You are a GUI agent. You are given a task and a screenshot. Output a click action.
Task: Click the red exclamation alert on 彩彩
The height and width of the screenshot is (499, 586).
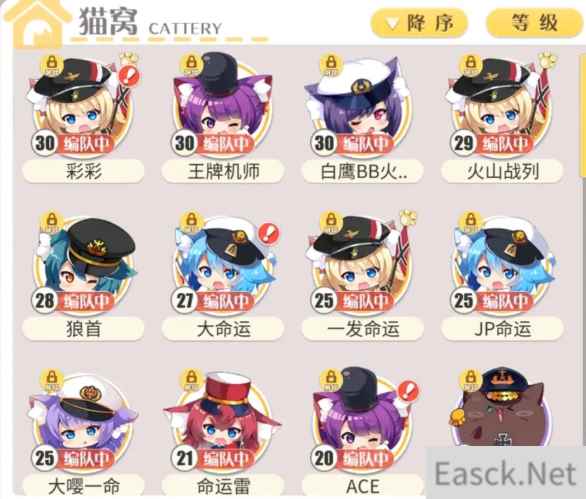coord(129,77)
